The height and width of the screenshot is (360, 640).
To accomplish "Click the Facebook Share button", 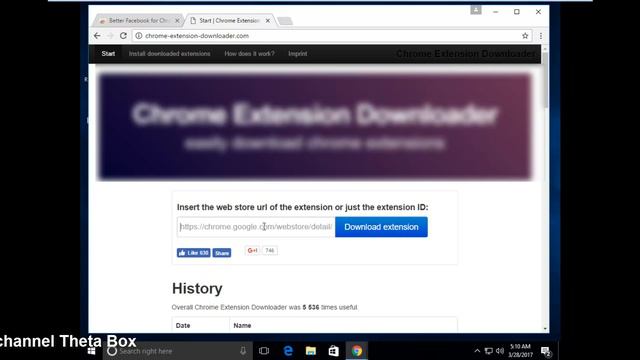I will [x=222, y=253].
